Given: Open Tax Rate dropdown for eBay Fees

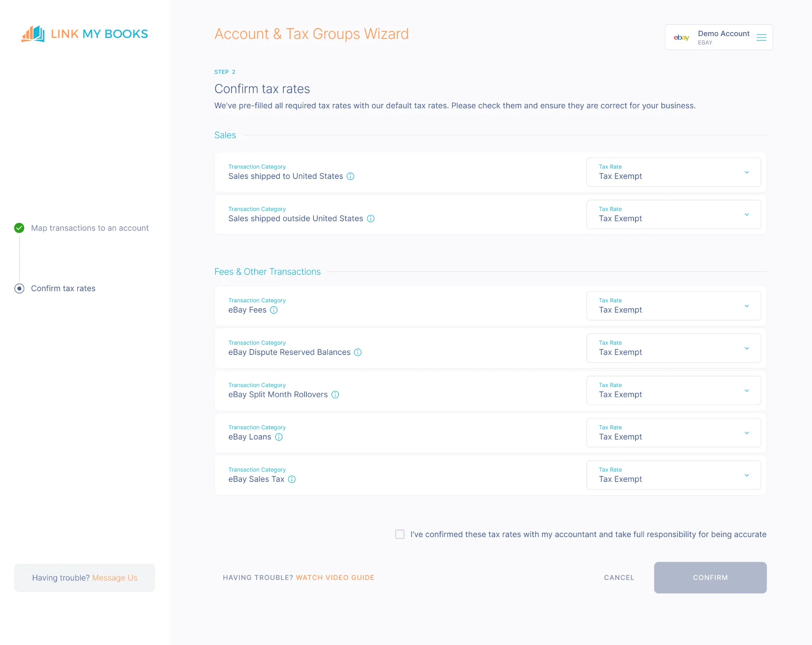Looking at the screenshot, I should (x=673, y=306).
